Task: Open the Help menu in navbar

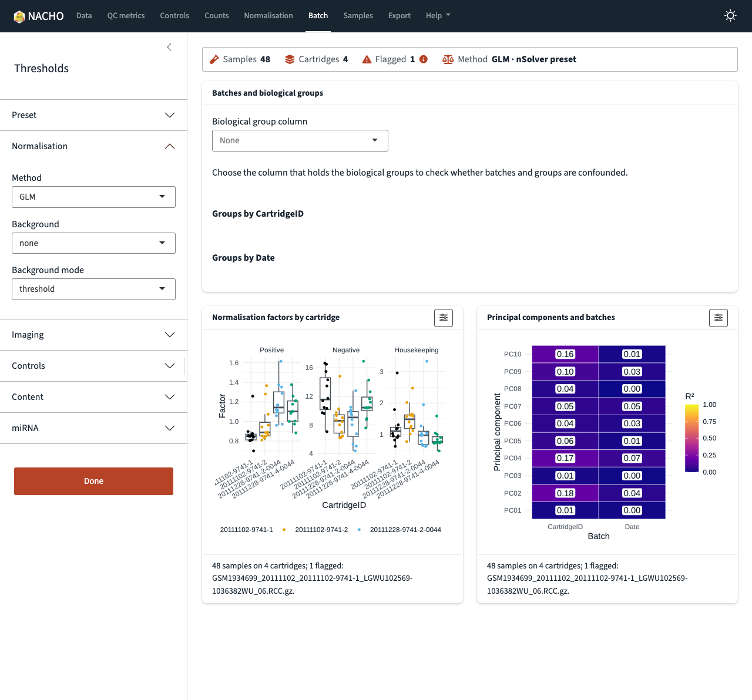Action: click(438, 16)
